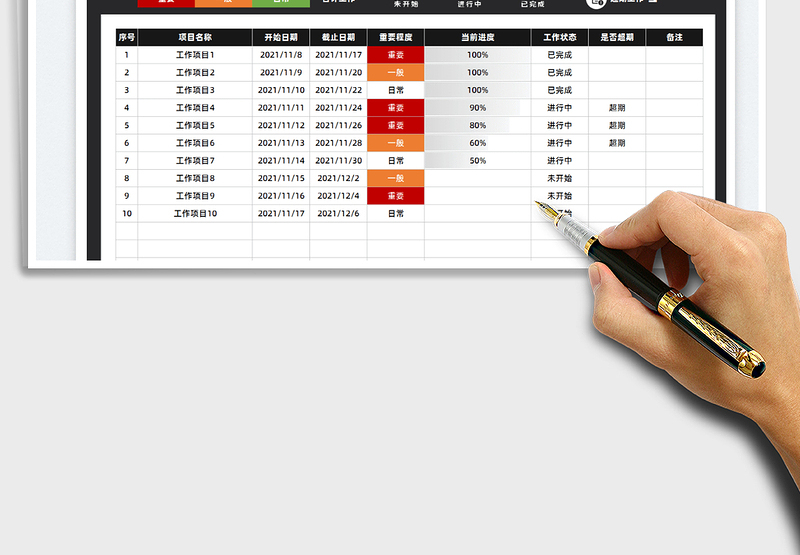Click the 当前进度 column header
This screenshot has width=800, height=555.
[477, 37]
